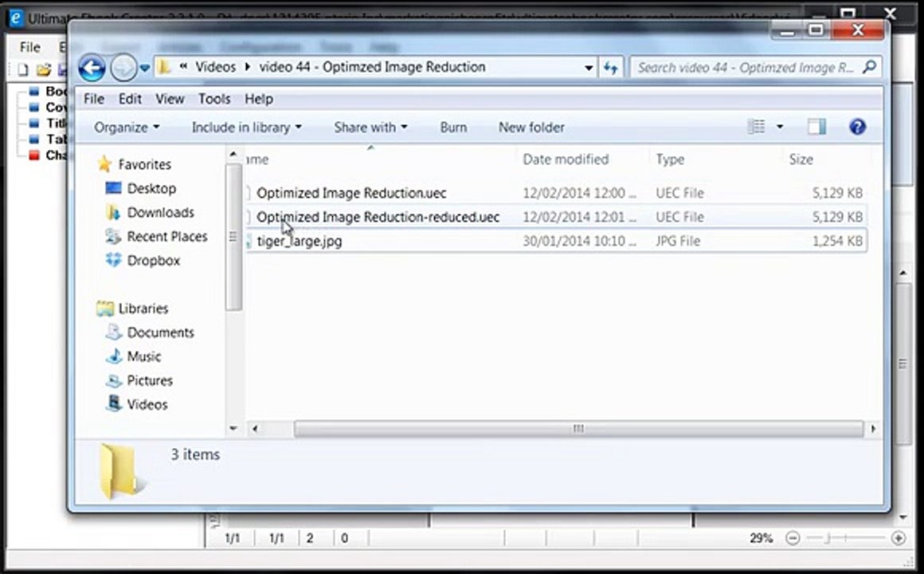Click Open folder icon in Ebook Creator toolbar
The width and height of the screenshot is (924, 574).
[43, 70]
